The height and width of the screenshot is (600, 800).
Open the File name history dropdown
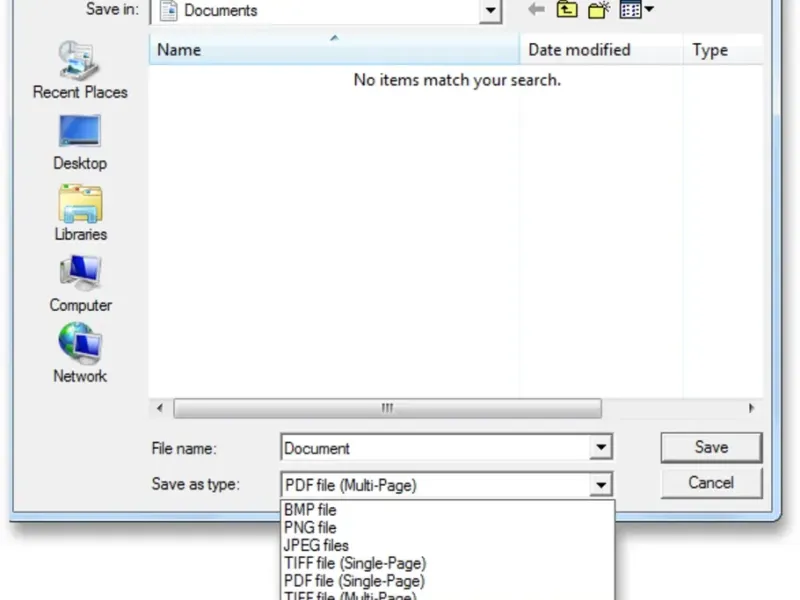(x=601, y=447)
